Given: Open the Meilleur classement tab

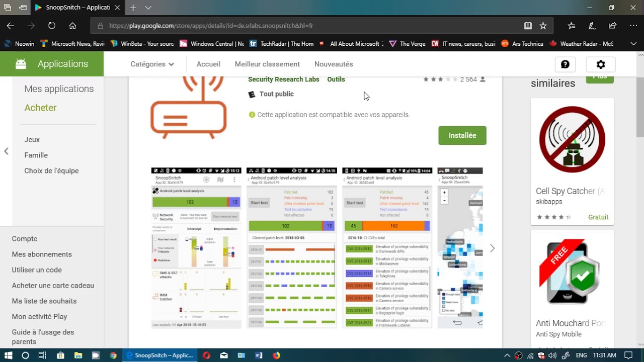Looking at the screenshot, I should pos(267,64).
